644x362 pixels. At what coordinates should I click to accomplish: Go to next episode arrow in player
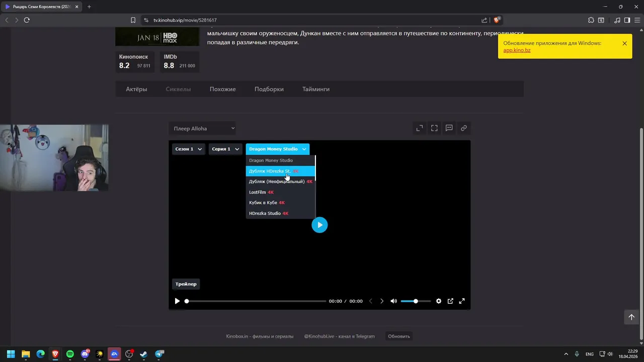point(382,301)
